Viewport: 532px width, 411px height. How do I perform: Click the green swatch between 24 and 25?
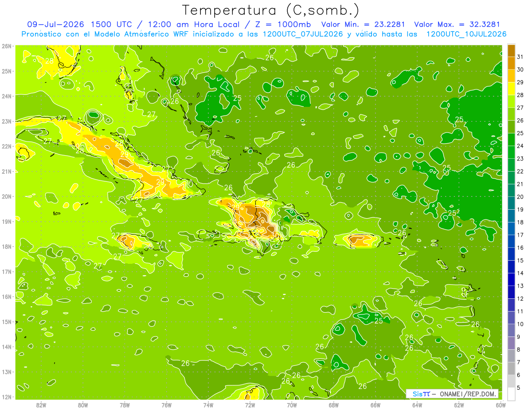coord(511,139)
